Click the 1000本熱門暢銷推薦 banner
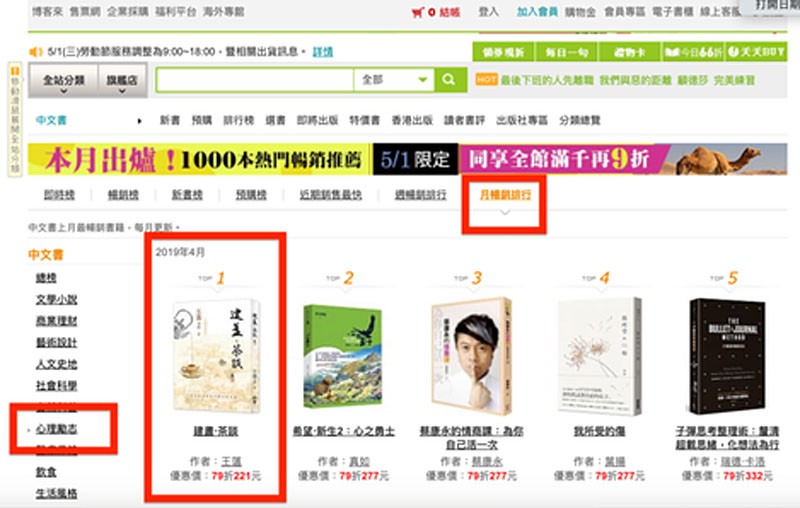Screen dimensions: 800x508 (x=200, y=159)
